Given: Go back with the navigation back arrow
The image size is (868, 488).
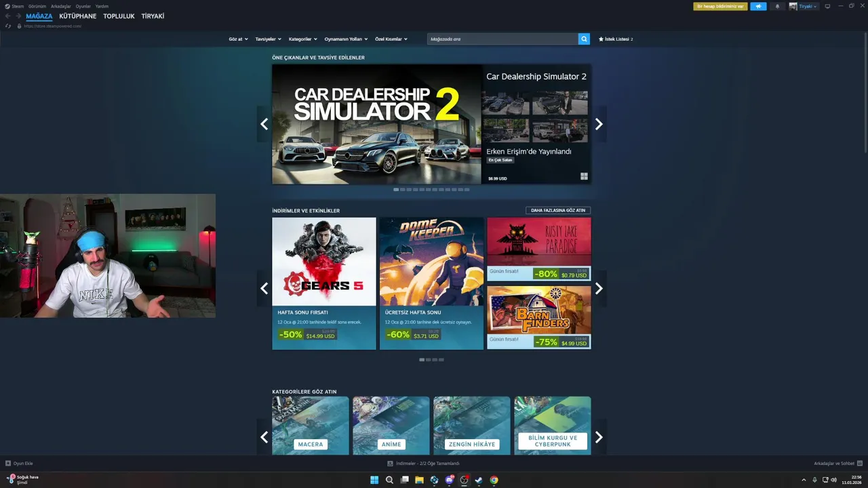Looking at the screenshot, I should coord(8,16).
